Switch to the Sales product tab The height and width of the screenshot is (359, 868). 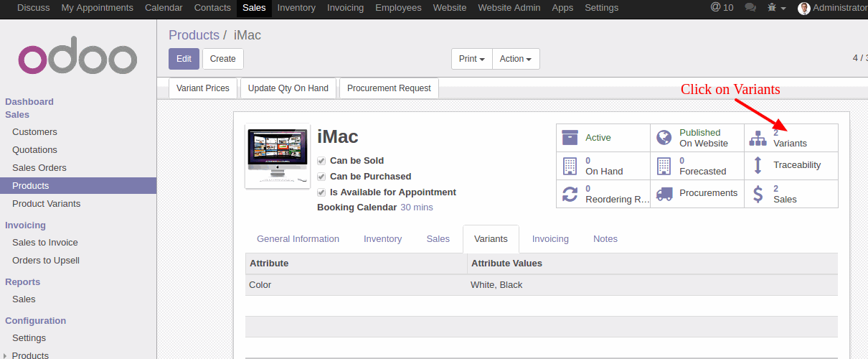click(438, 239)
